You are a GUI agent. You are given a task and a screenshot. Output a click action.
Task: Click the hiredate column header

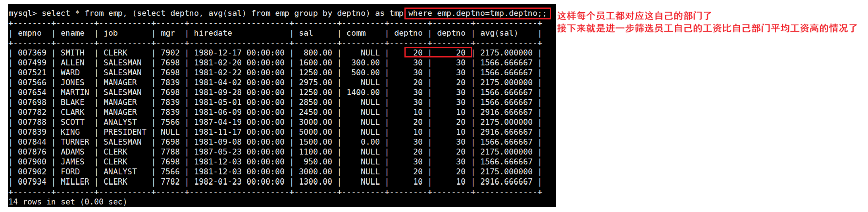click(x=213, y=33)
